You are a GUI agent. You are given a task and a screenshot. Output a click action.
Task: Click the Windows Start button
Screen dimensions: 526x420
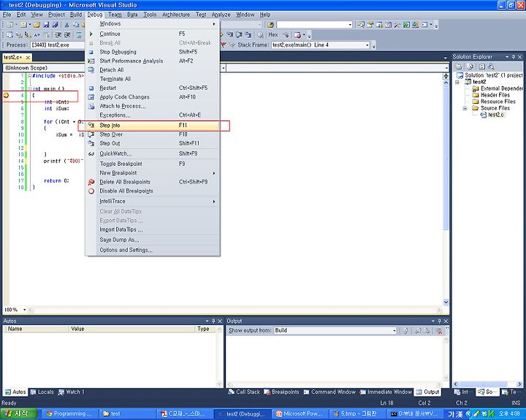pyautogui.click(x=18, y=414)
